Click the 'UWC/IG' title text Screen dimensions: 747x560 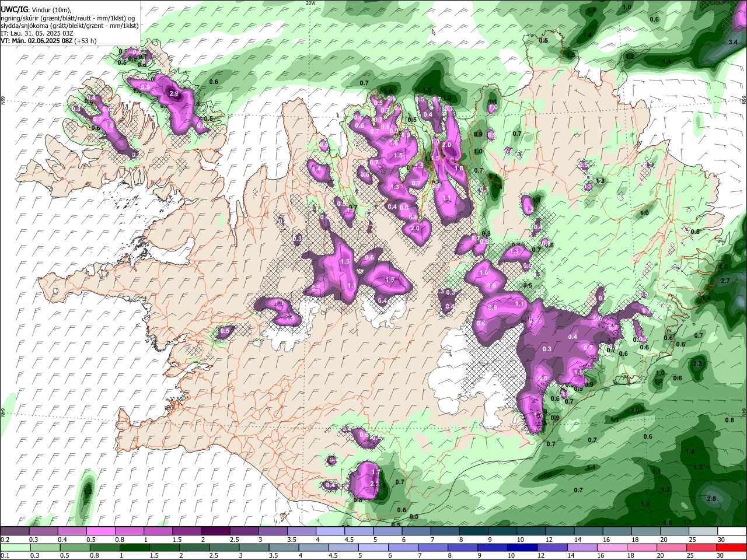[14, 10]
